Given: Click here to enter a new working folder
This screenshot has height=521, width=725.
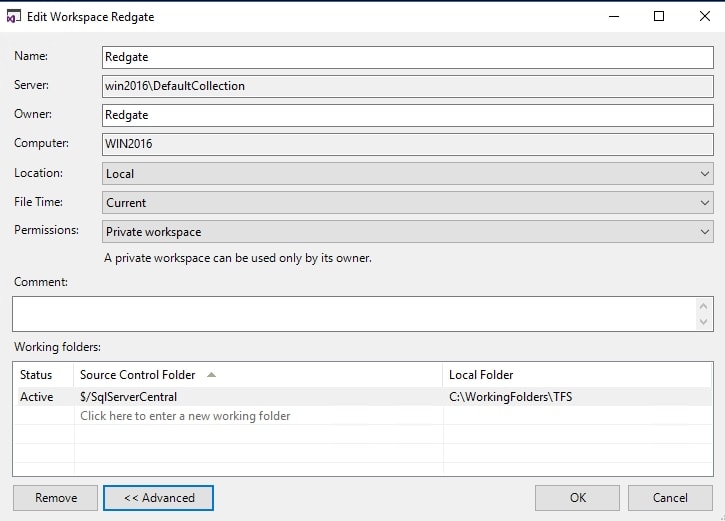Looking at the screenshot, I should point(185,416).
